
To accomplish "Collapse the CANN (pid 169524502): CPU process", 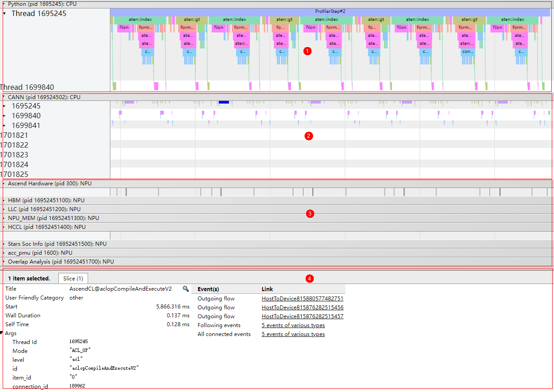I will pyautogui.click(x=4, y=97).
